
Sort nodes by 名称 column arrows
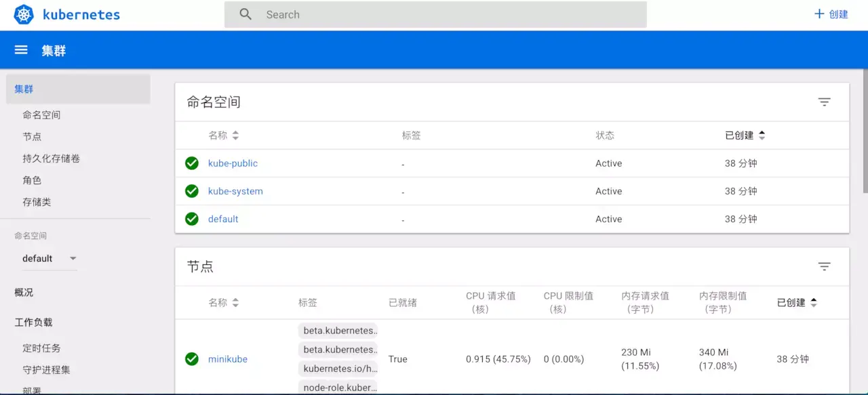[235, 303]
